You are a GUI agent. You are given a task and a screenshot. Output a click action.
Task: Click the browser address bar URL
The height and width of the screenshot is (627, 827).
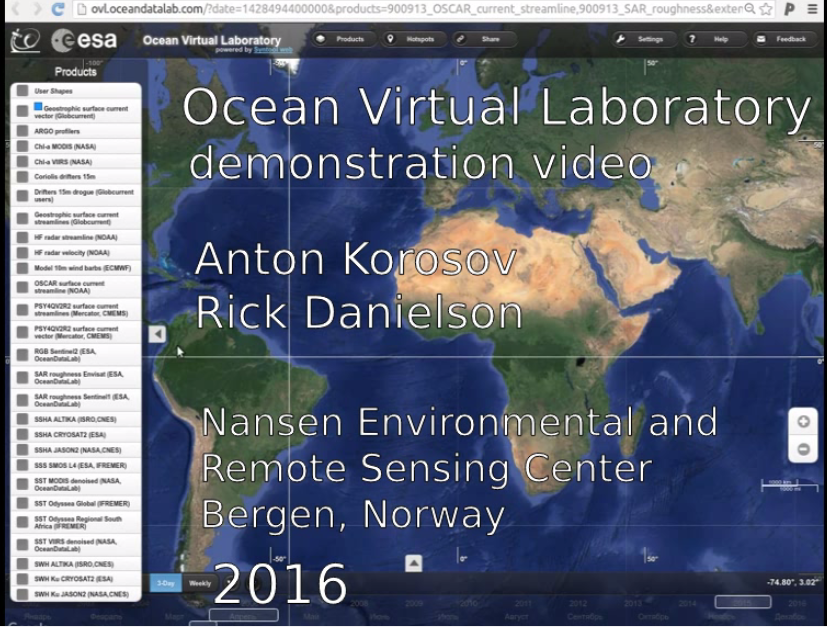(x=416, y=9)
